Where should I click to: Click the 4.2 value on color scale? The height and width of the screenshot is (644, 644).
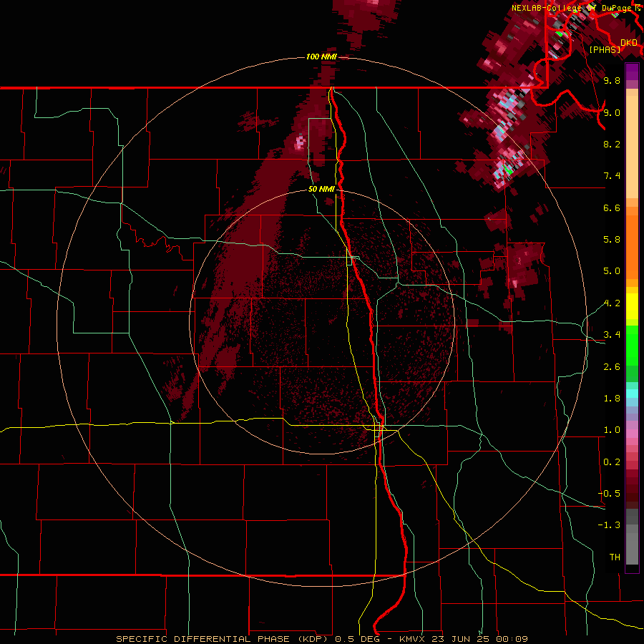[x=612, y=303]
